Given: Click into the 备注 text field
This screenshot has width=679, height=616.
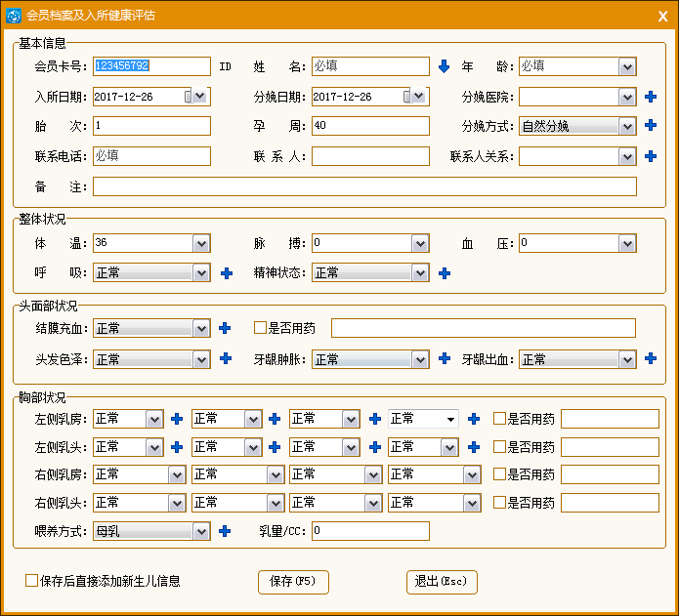Looking at the screenshot, I should tap(363, 186).
